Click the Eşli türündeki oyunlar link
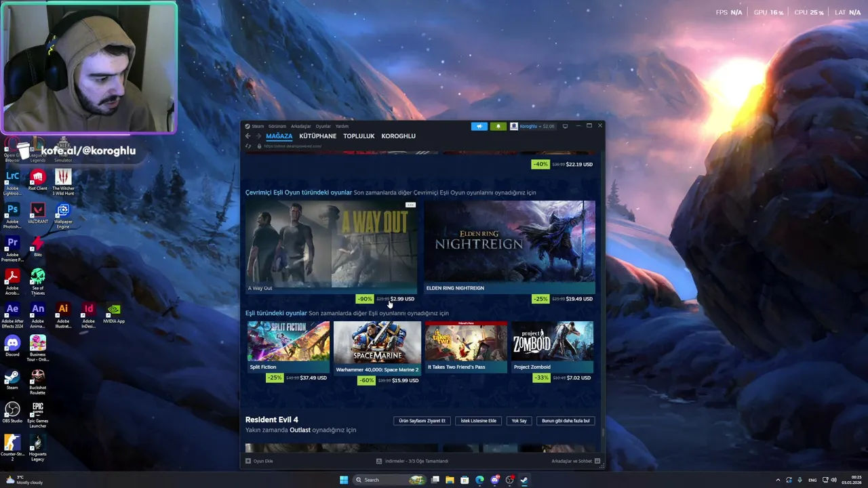 click(276, 313)
